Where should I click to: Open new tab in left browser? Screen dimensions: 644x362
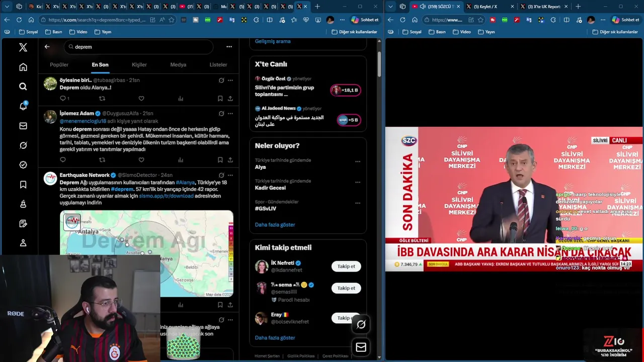[x=317, y=7]
